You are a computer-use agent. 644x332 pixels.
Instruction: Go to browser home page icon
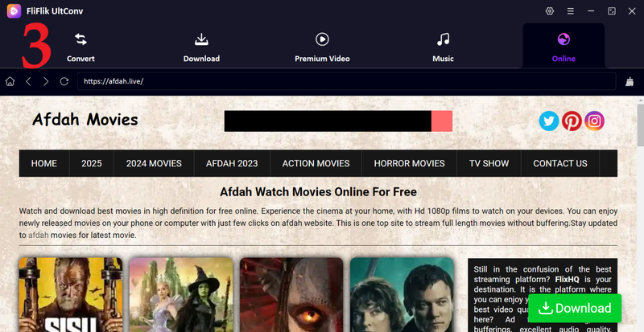10,81
